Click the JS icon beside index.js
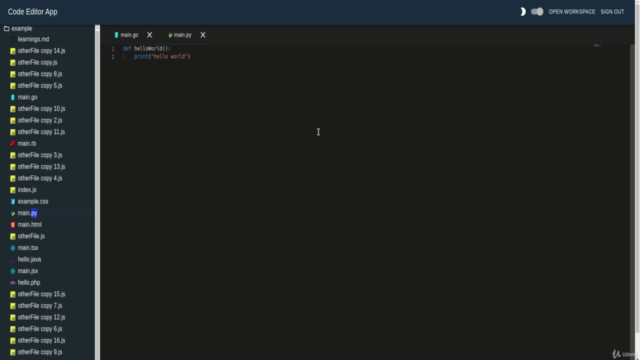The image size is (640, 360). [13, 190]
